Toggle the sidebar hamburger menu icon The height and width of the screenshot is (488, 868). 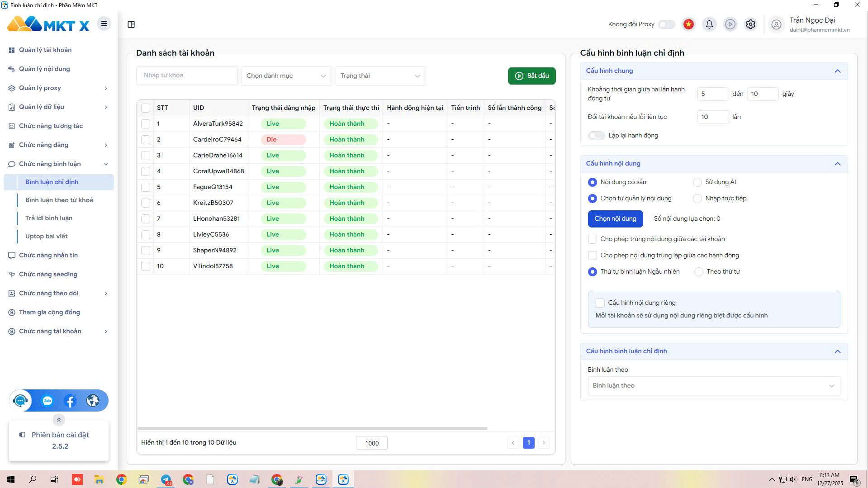[x=104, y=24]
